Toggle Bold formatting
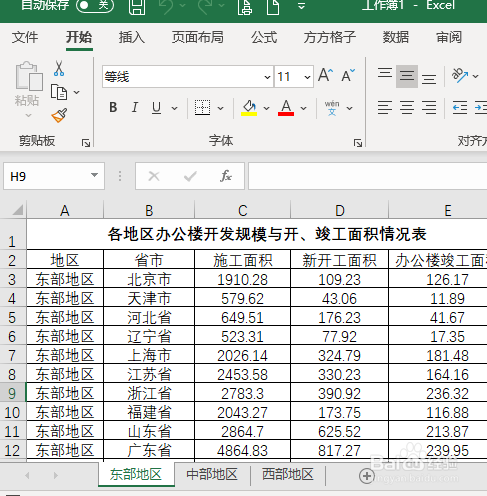This screenshot has width=487, height=496. [113, 107]
